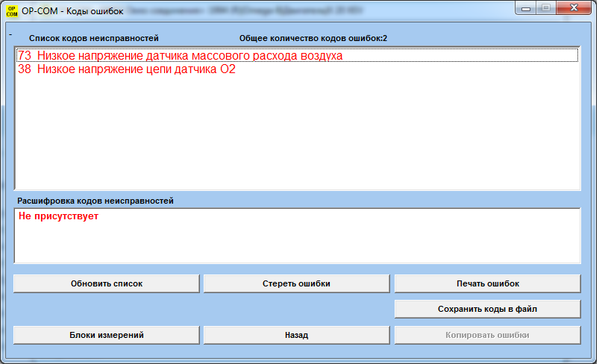
Task: Go back with the Назад button
Action: click(296, 335)
